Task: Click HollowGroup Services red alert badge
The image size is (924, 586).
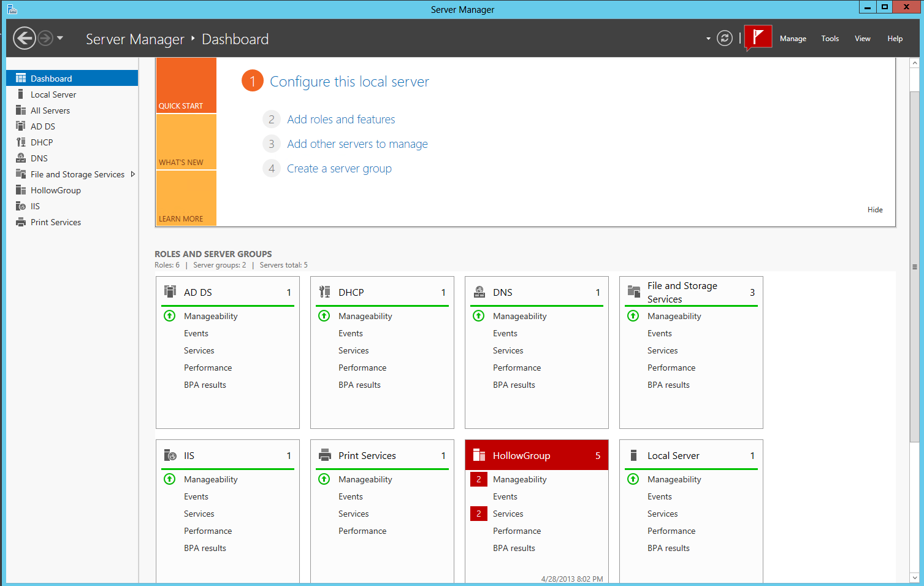Action: pyautogui.click(x=479, y=514)
